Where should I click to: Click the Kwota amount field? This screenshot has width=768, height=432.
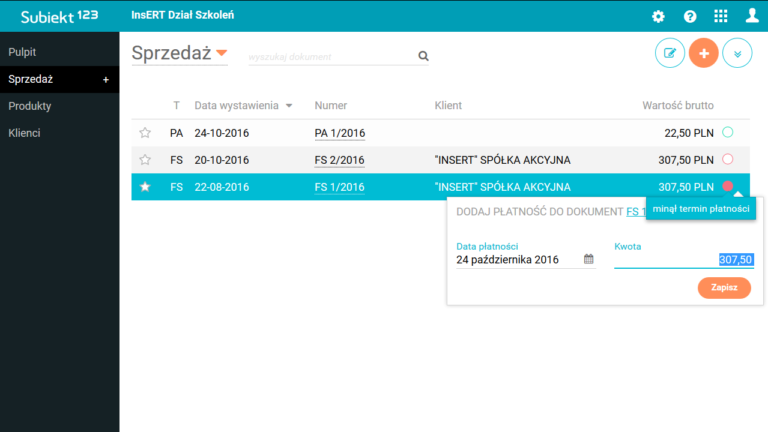(x=682, y=259)
